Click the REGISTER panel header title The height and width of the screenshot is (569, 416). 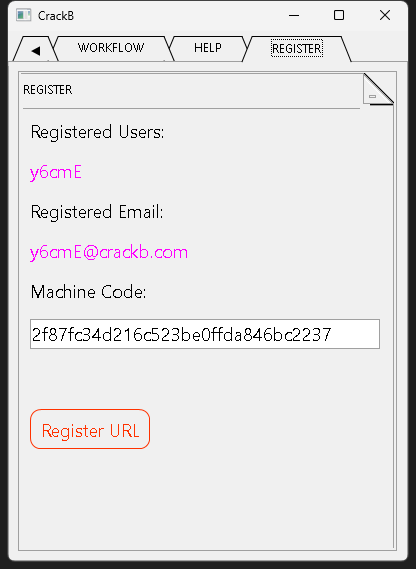point(48,90)
